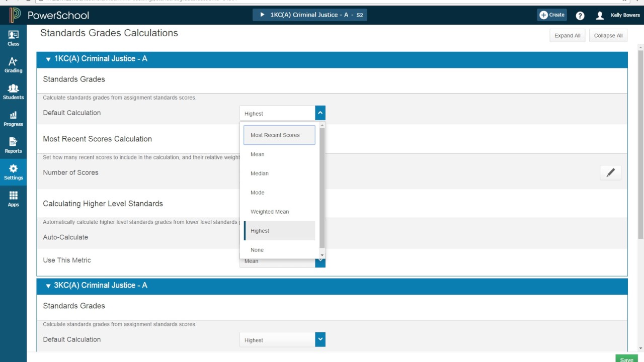
Task: Click the dropdown list scrollbar
Action: pos(322,188)
